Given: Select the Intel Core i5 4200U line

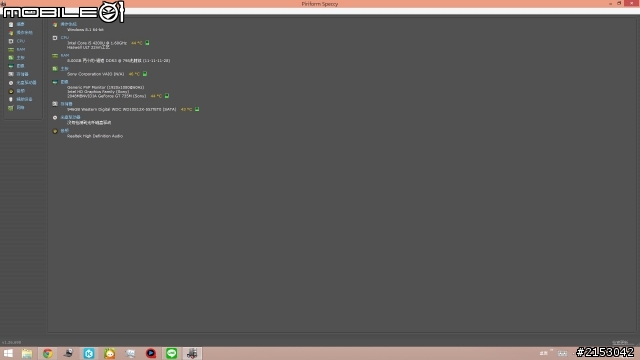Looking at the screenshot, I should pos(97,43).
